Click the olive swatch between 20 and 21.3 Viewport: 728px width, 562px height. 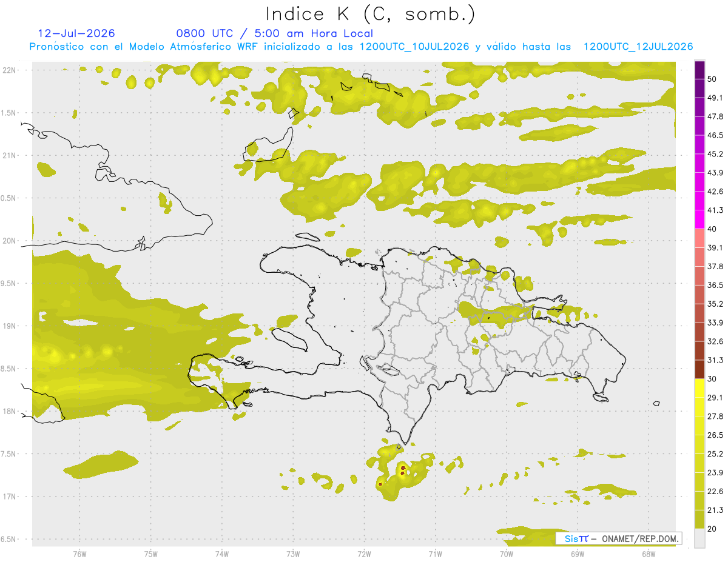(699, 519)
